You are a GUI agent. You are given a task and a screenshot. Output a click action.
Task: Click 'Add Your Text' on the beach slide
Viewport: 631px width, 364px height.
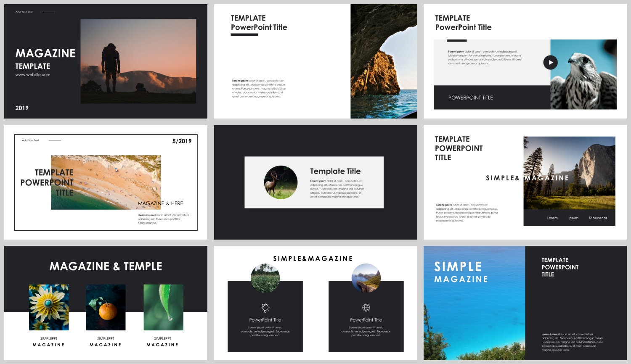tap(30, 140)
